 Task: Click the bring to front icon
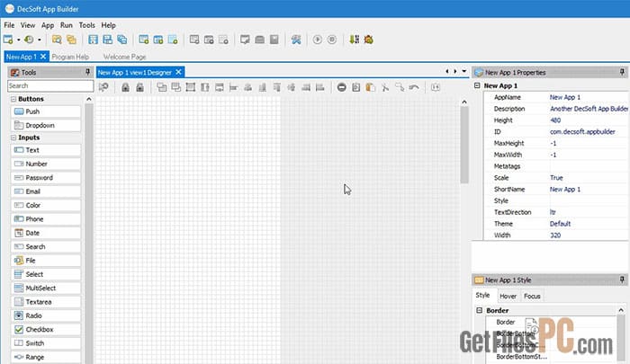161,87
